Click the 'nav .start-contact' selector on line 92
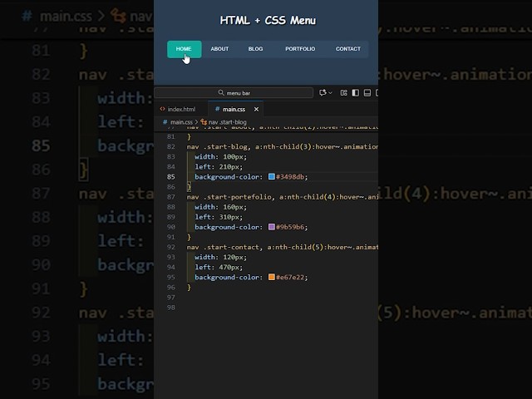This screenshot has height=399, width=532. 224,247
